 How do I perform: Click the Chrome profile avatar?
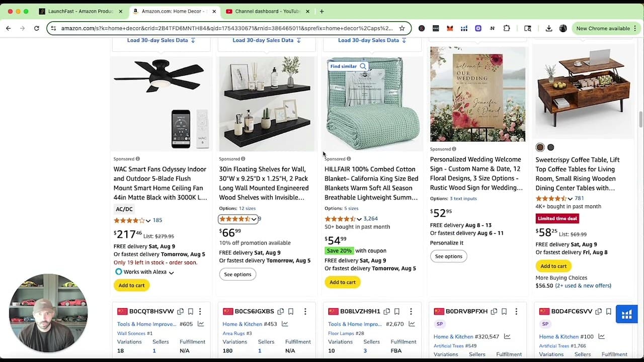[x=563, y=28]
